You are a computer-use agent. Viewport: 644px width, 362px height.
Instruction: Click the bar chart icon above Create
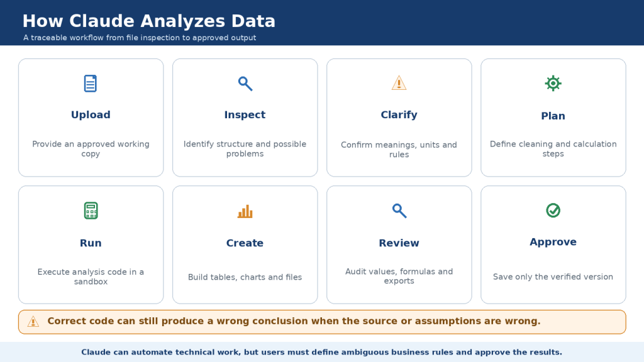point(245,211)
